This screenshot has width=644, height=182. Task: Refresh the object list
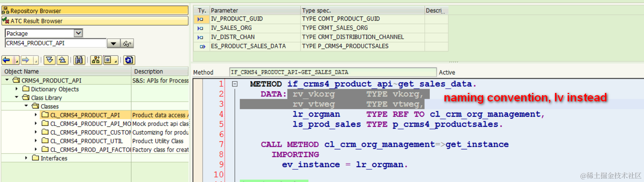pos(129,60)
